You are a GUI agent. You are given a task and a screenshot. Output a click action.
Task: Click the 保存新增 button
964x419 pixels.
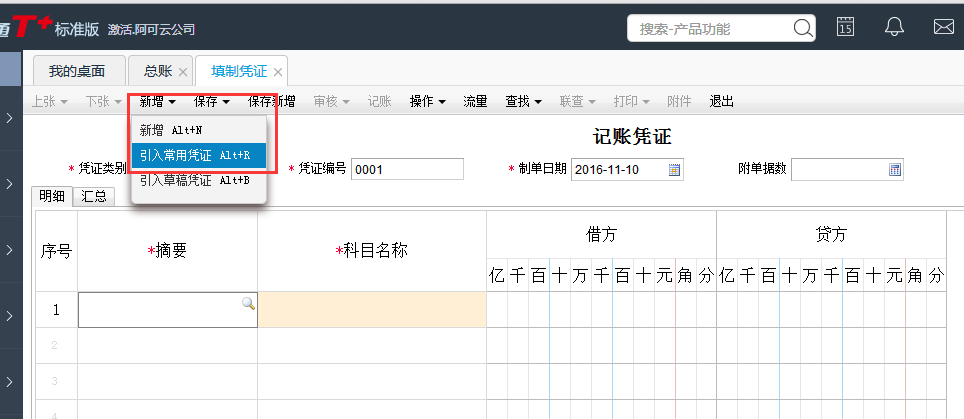click(271, 101)
